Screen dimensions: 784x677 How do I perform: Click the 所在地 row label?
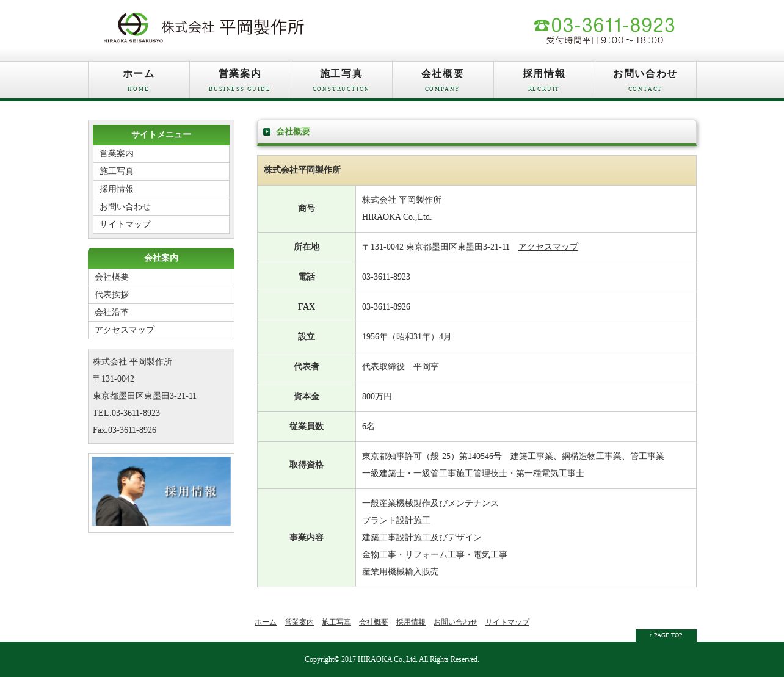coord(307,247)
